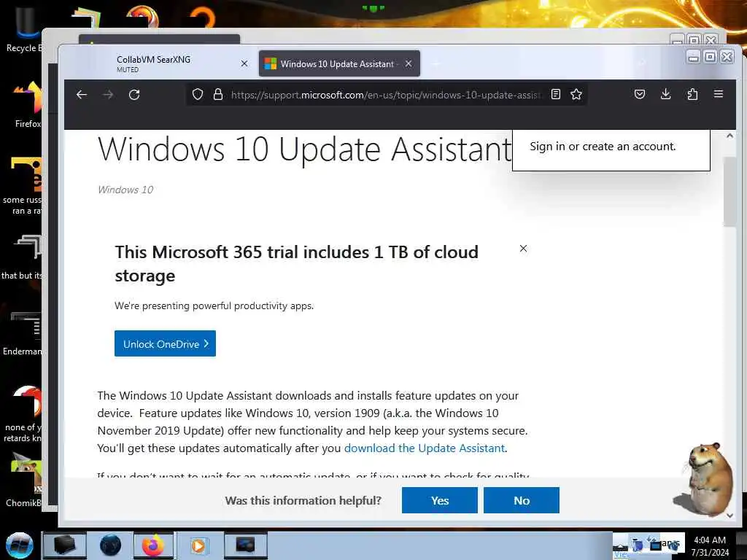The height and width of the screenshot is (560, 747).
Task: Click the page scrollbar down arrow
Action: click(x=729, y=515)
